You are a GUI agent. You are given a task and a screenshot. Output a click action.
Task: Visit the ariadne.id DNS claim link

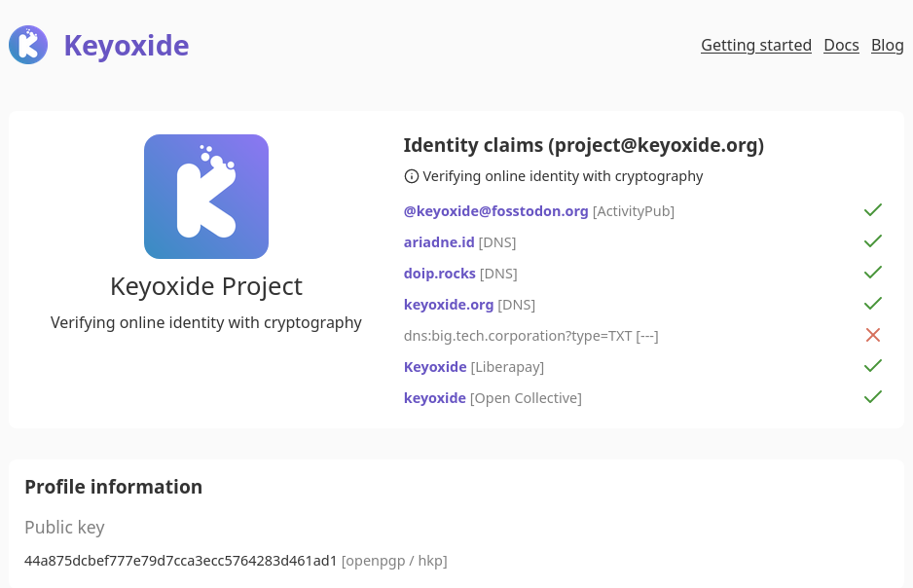439,242
